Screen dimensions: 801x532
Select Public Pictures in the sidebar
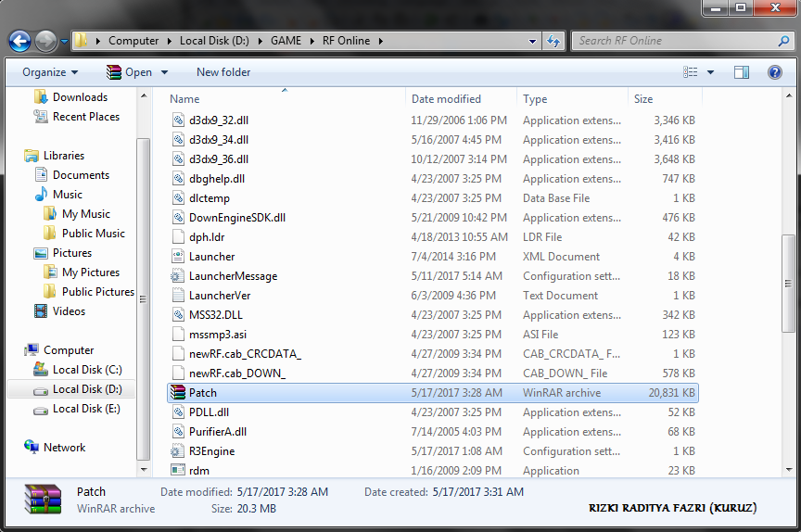pos(97,292)
